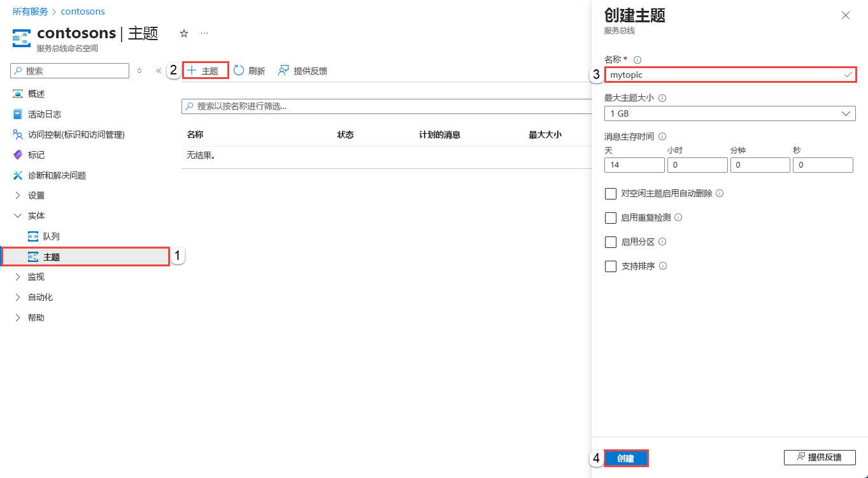Screen dimensions: 868x478
Task: Click the Service Bus namespace icon beside contosons
Action: (x=22, y=38)
